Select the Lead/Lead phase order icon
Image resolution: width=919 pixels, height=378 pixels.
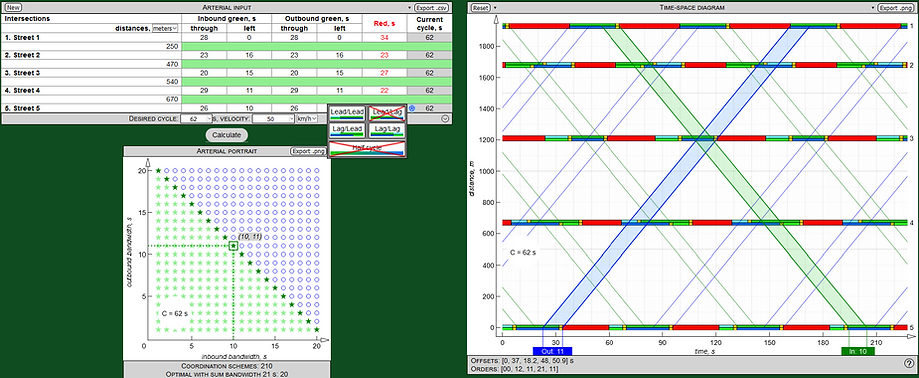coord(347,113)
